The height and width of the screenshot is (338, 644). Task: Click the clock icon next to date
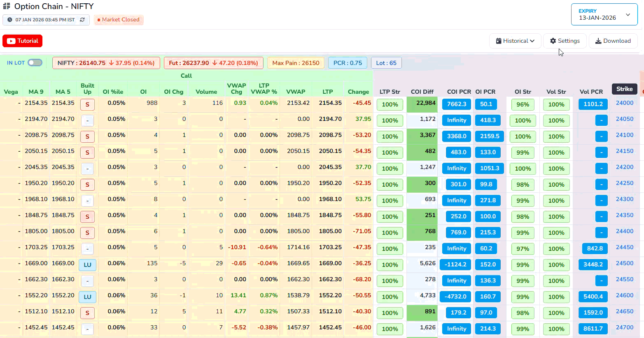point(10,20)
